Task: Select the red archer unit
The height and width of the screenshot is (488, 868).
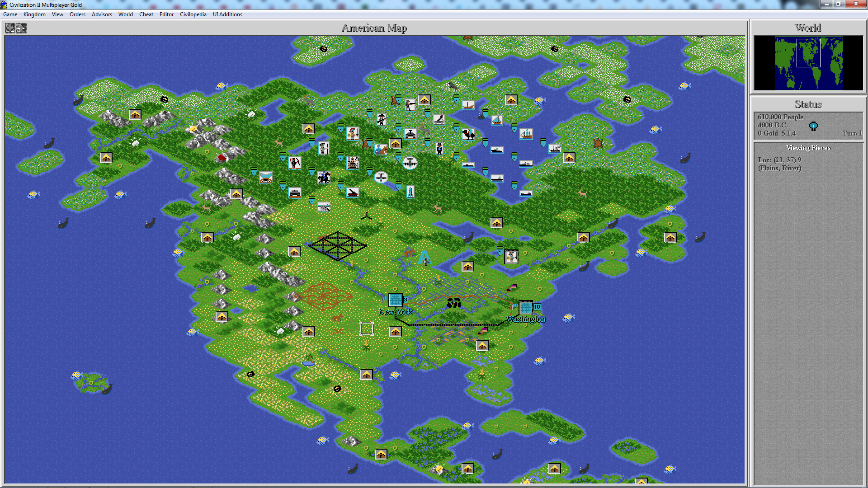Action: click(295, 163)
